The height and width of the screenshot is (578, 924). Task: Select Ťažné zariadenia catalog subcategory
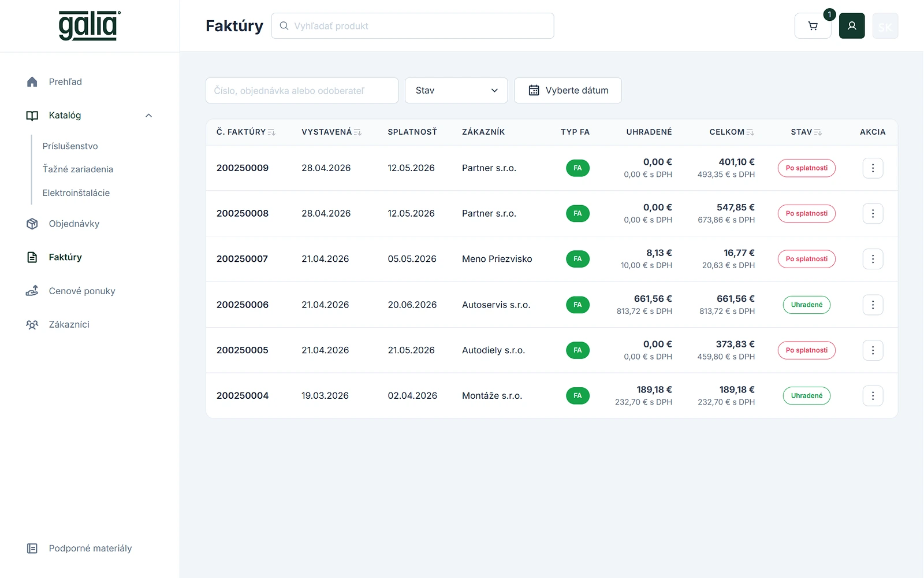click(x=78, y=169)
